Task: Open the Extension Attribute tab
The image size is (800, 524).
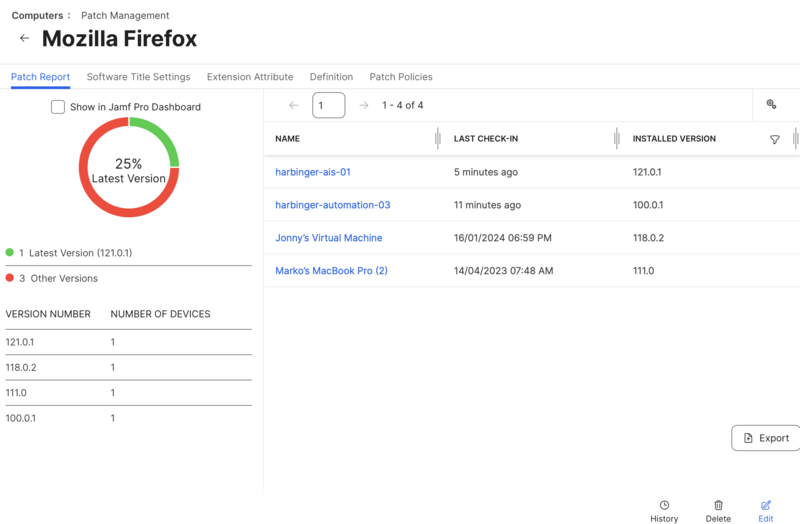Action: point(250,77)
